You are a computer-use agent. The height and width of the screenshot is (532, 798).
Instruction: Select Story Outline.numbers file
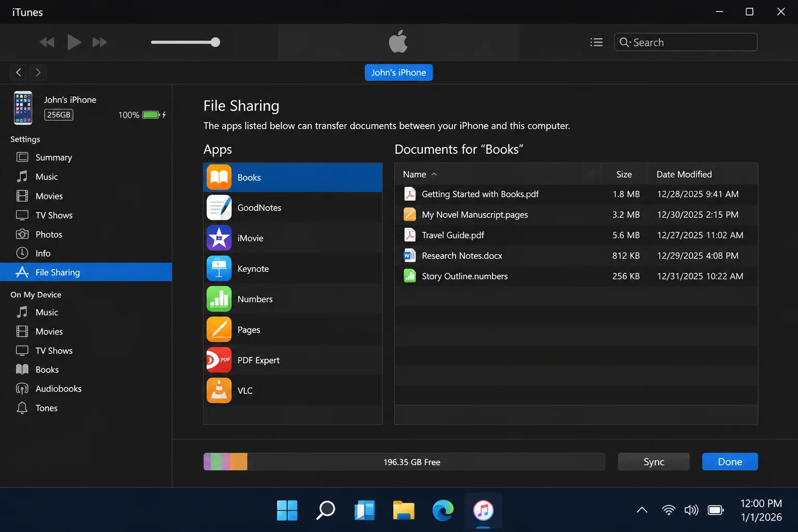point(576,276)
